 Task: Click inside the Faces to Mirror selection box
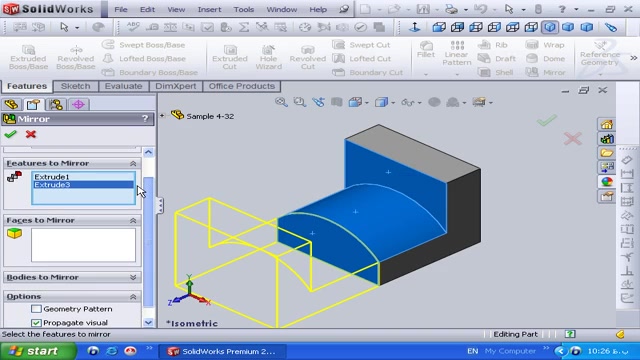pos(83,245)
